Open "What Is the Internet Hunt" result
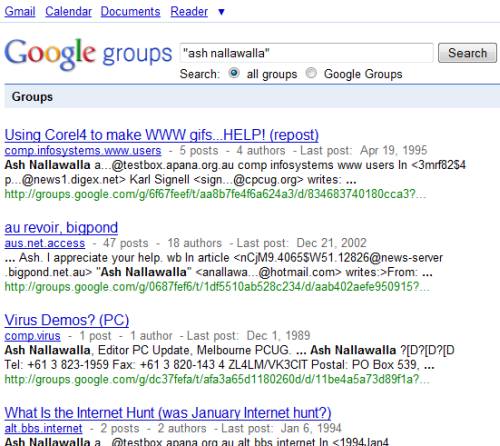This screenshot has width=500, height=446. click(168, 413)
